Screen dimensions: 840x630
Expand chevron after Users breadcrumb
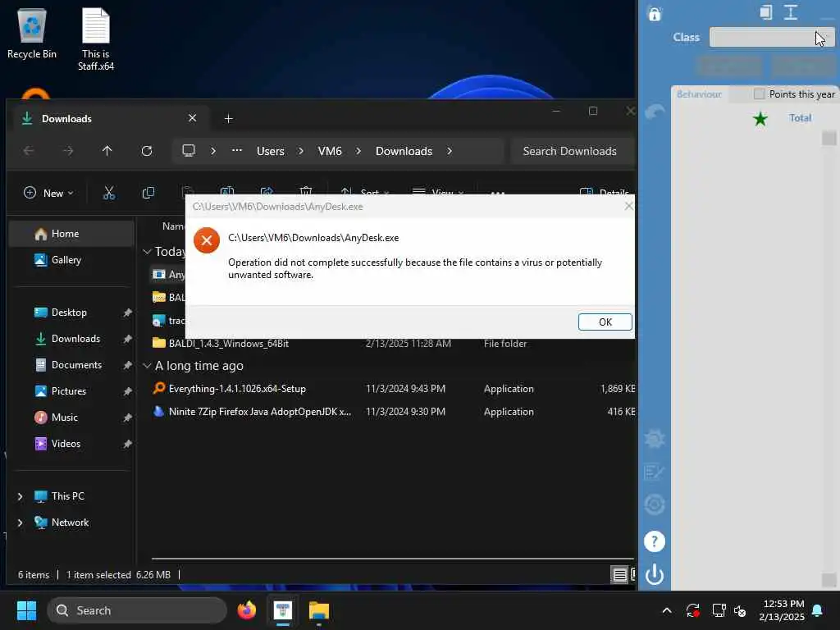[301, 151]
